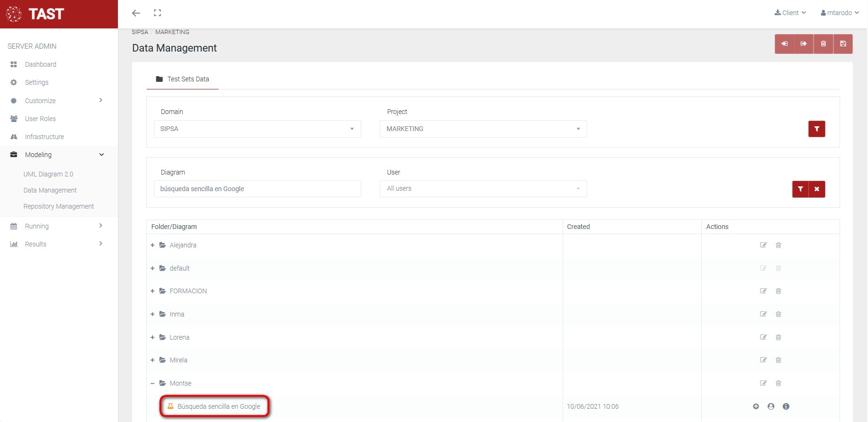Click the save disk icon button
The height and width of the screenshot is (422, 868).
click(x=843, y=44)
